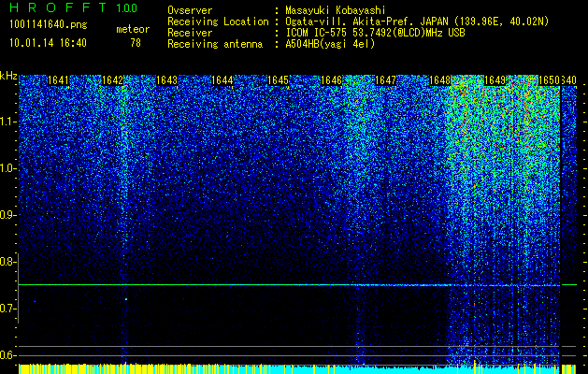Viewport: 588px width, 374px height.
Task: Click the 1642 time marker
Action: 113,80
